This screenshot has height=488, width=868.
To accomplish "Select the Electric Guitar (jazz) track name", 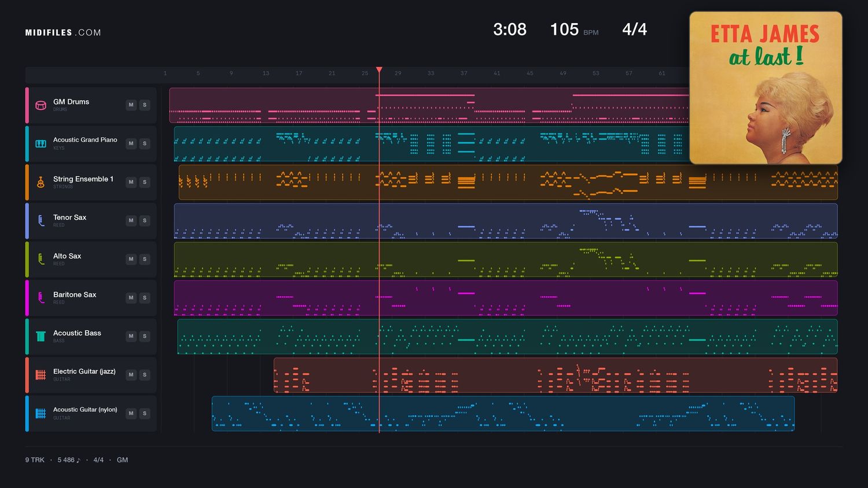I will tap(84, 371).
